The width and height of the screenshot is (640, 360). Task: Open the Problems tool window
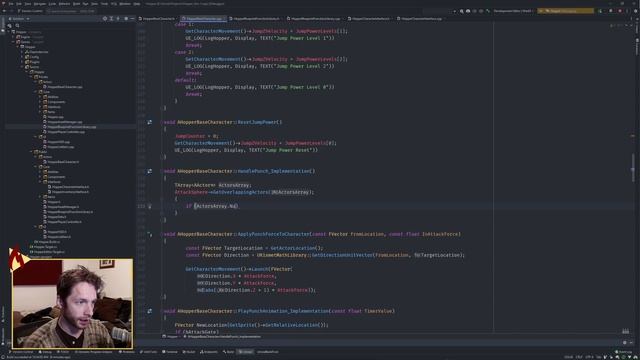click(x=127, y=352)
